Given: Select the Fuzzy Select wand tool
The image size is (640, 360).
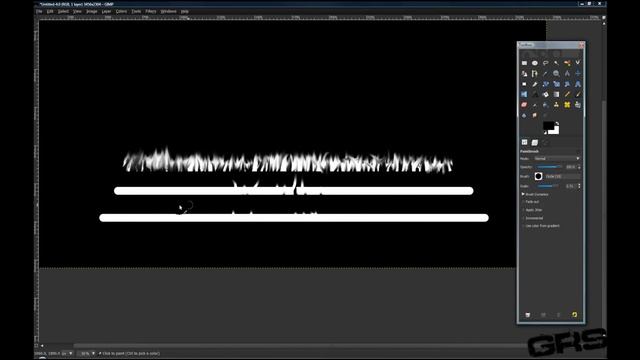Looking at the screenshot, I should click(556, 63).
